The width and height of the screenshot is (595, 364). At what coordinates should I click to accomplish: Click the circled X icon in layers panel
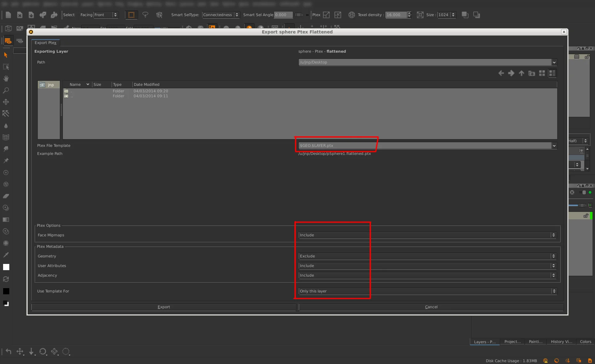572,192
